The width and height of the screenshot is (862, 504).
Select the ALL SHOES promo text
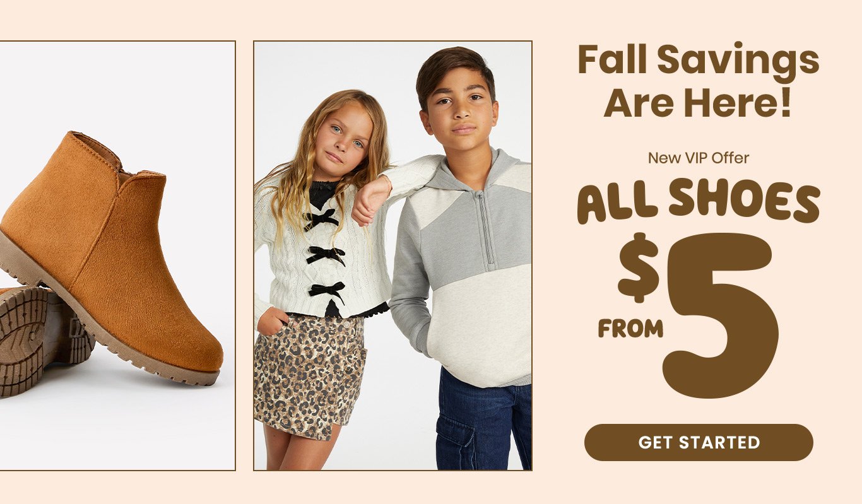(x=698, y=201)
